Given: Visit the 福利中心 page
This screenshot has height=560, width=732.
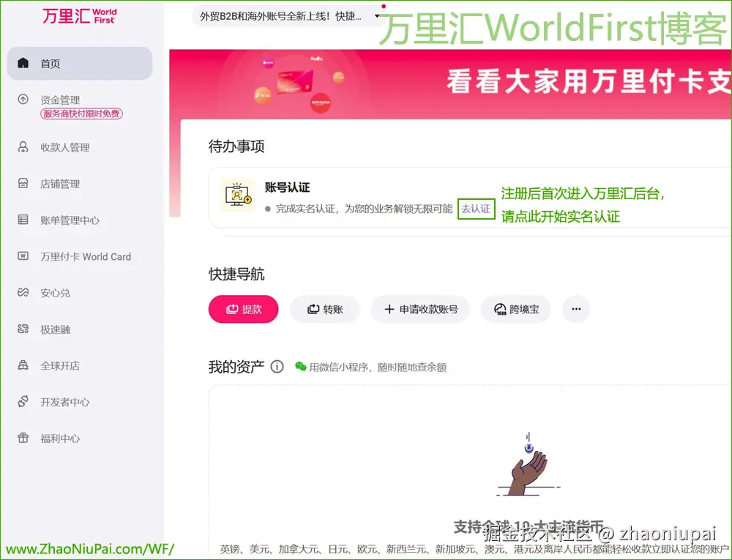Looking at the screenshot, I should [x=59, y=438].
